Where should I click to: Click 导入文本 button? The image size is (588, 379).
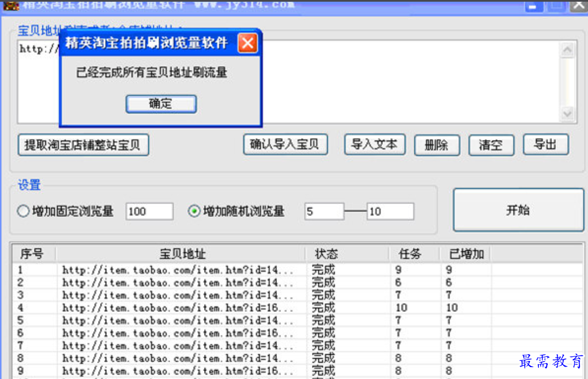pyautogui.click(x=375, y=144)
